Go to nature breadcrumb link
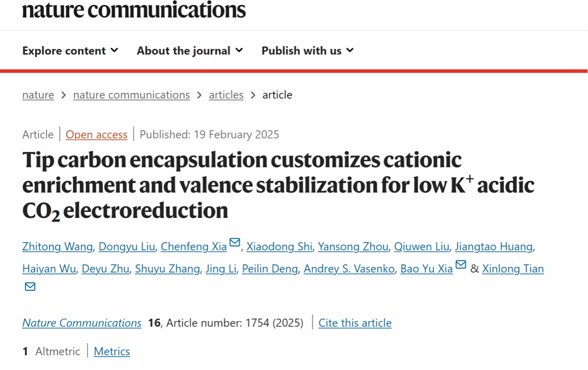Screen dimensions: 588x370 click(x=38, y=95)
